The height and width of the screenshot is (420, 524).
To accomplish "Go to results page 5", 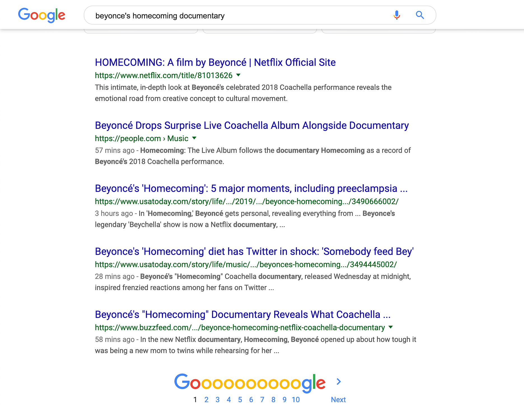I will tap(240, 400).
